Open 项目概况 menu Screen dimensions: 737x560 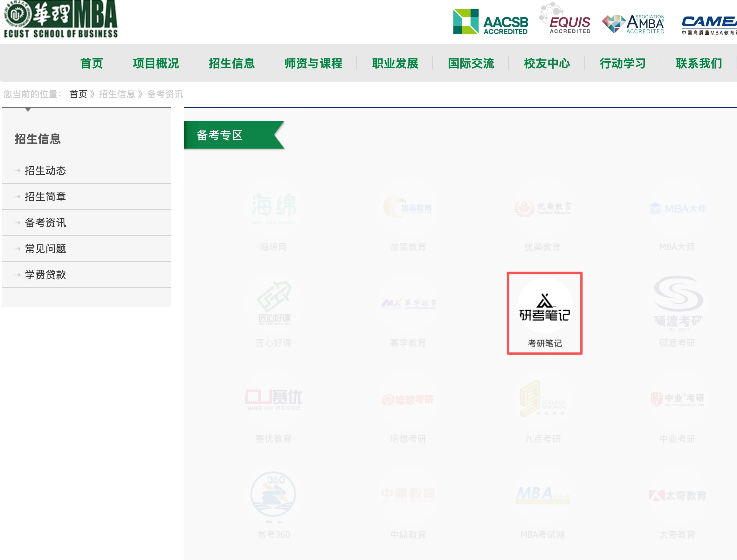tap(156, 63)
